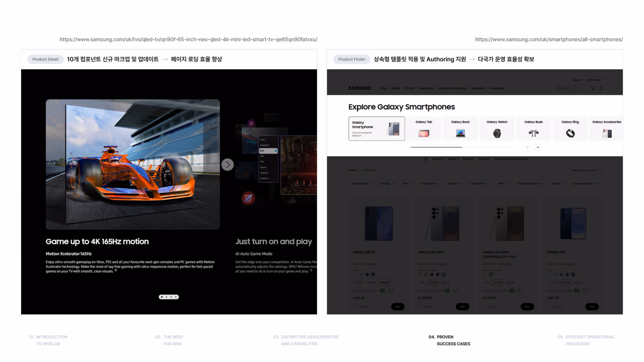Screen dimensions: 644x362
Task: Click into the Search field in header
Action: [571, 88]
